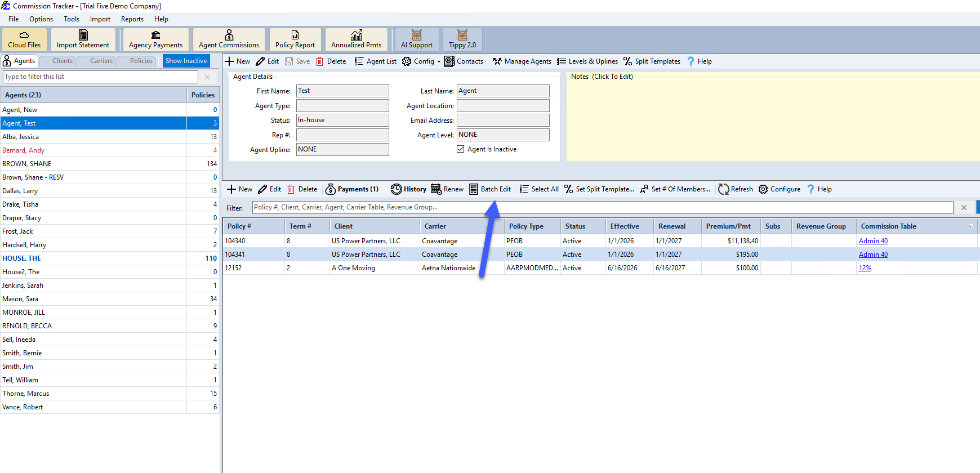Refresh the policies grid
Viewport: 980px width, 473px height.
click(736, 189)
